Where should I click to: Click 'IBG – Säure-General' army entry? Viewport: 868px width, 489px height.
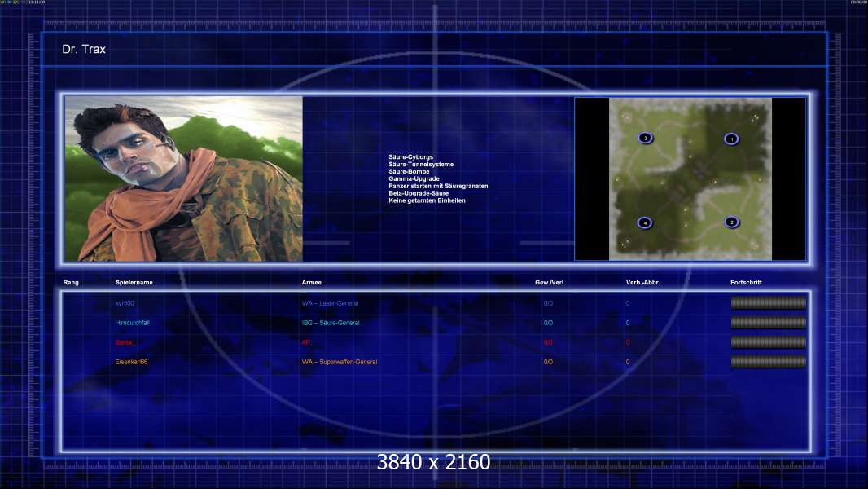331,323
